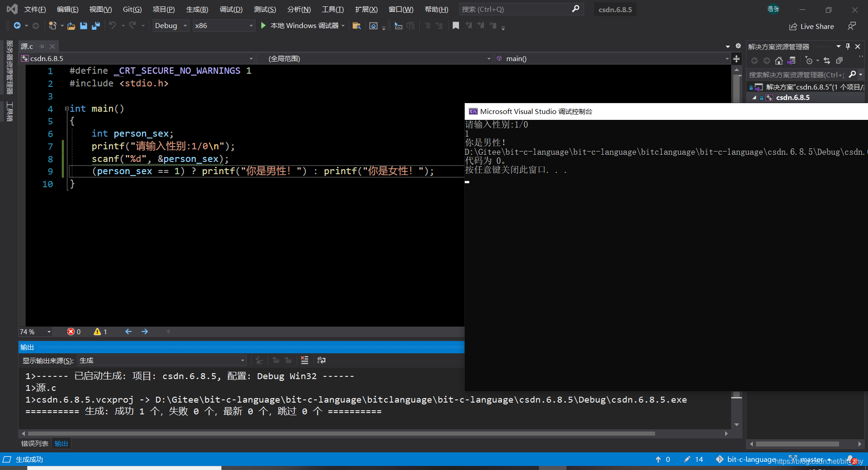Open the csdn.6.8.5 project scope dropdown
The width and height of the screenshot is (868, 470).
[x=137, y=59]
